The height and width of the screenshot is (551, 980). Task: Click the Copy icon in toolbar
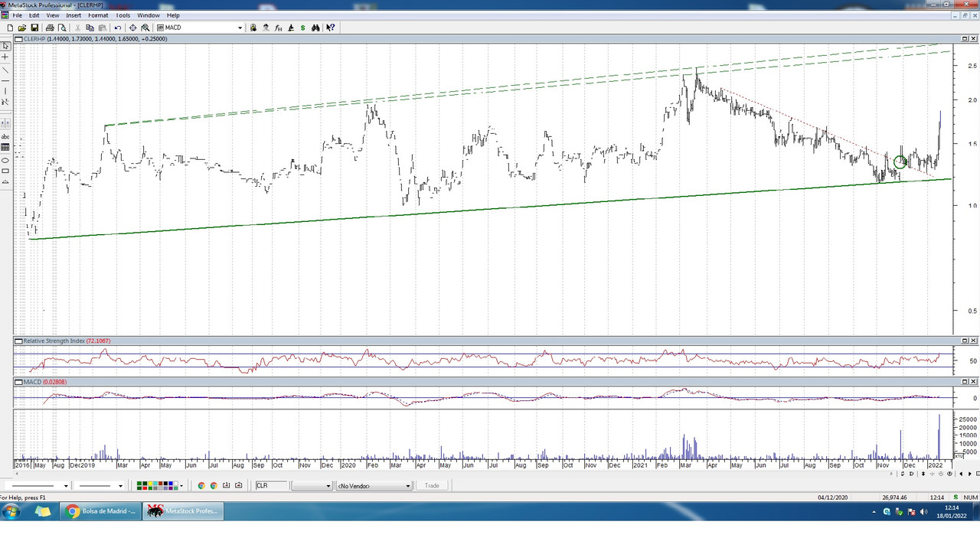coord(90,28)
